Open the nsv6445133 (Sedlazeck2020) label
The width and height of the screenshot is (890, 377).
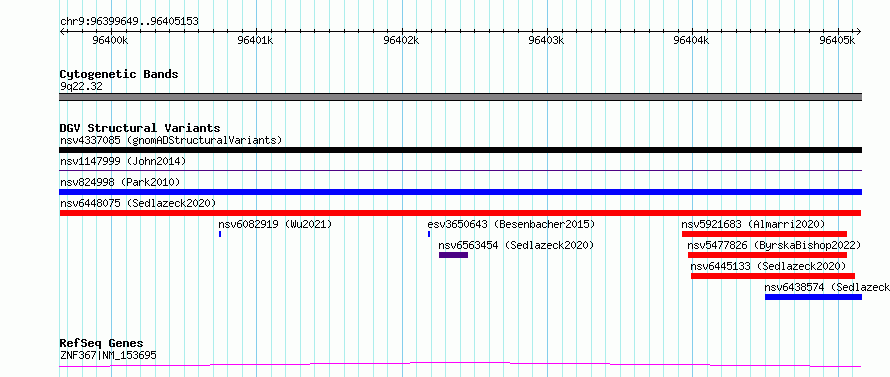768,266
